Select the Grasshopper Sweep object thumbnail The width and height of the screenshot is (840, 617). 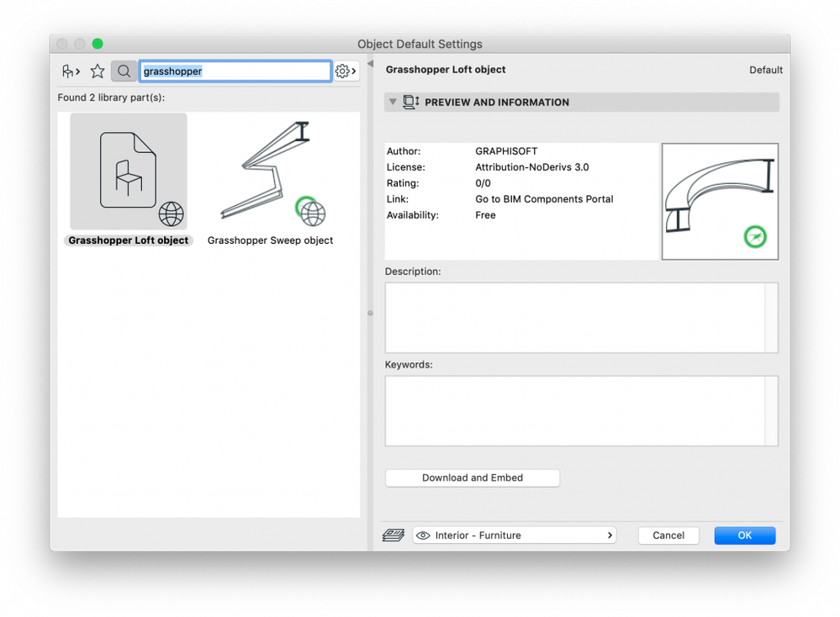click(x=271, y=171)
